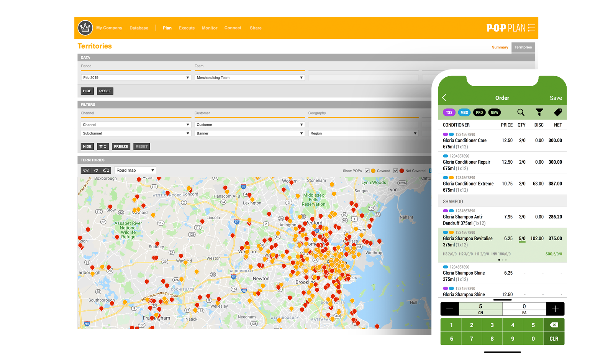Tap the plus quantity button
Viewport: 613px width, 364px height.
pos(555,309)
